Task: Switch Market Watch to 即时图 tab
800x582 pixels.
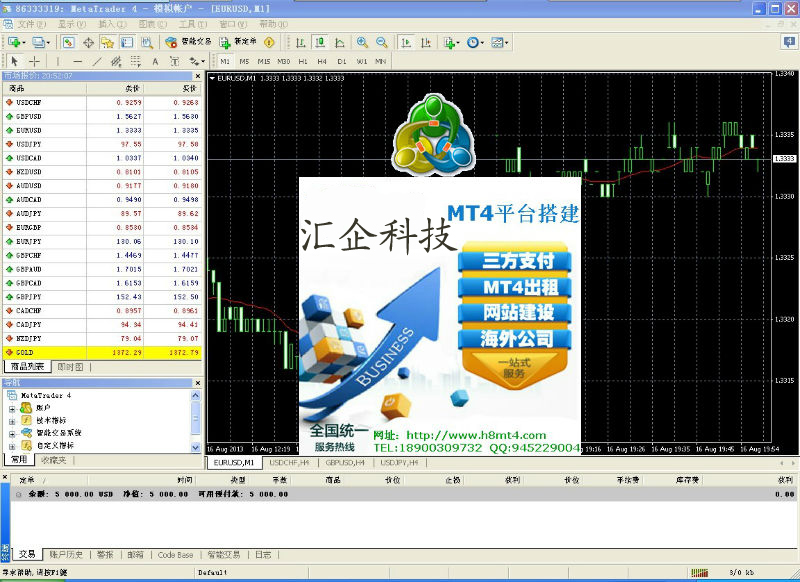Action: point(70,366)
